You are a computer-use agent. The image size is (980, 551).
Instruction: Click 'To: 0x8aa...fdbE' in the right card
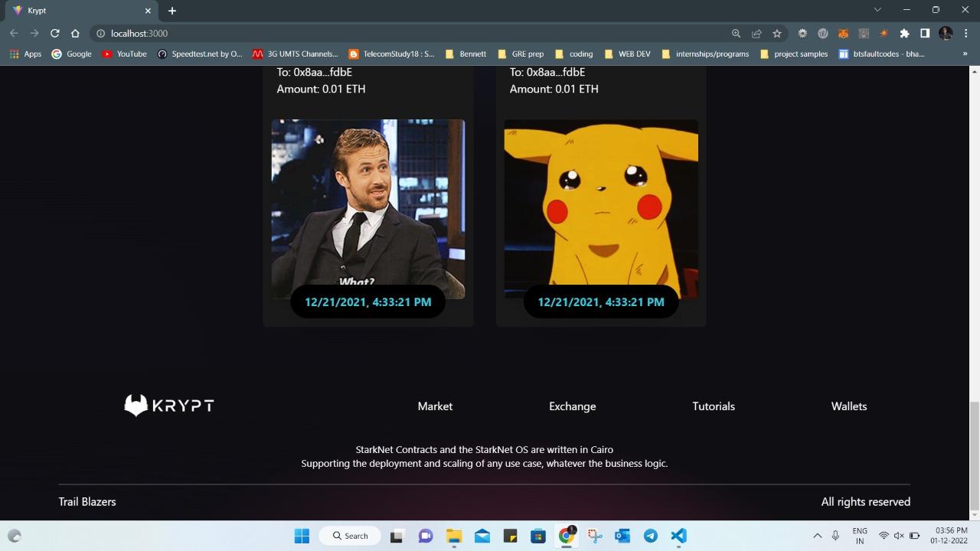click(x=547, y=72)
